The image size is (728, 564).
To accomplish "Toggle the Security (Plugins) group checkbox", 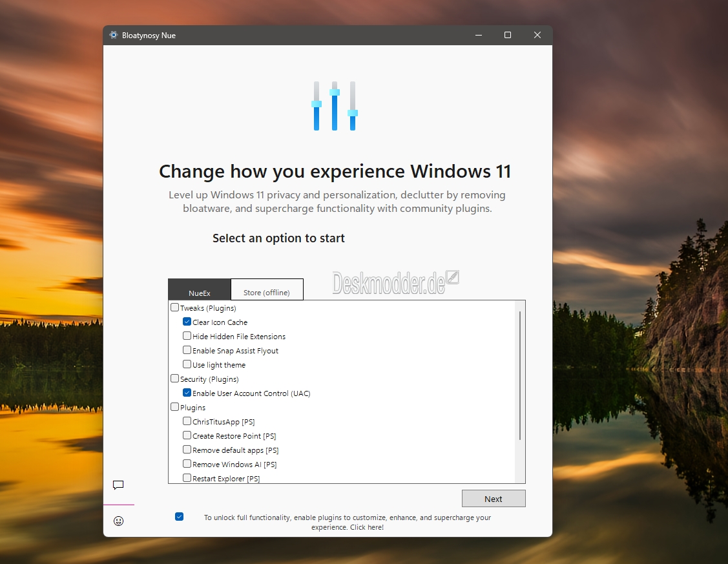I will click(174, 379).
